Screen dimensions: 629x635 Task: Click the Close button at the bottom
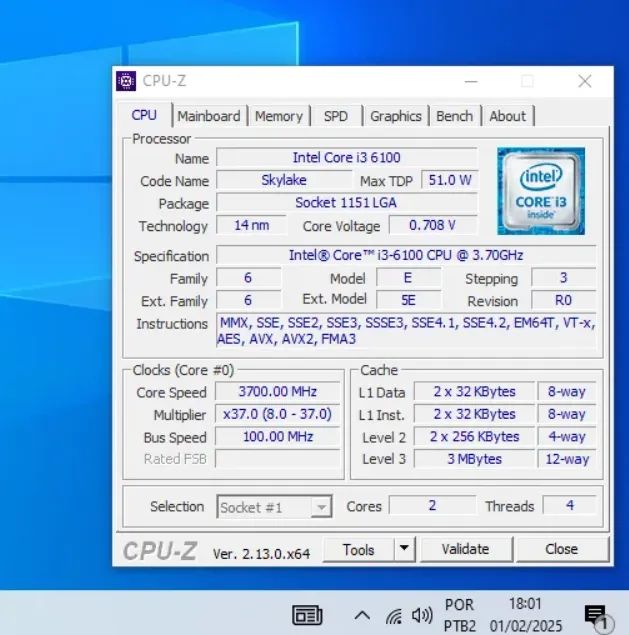[561, 549]
